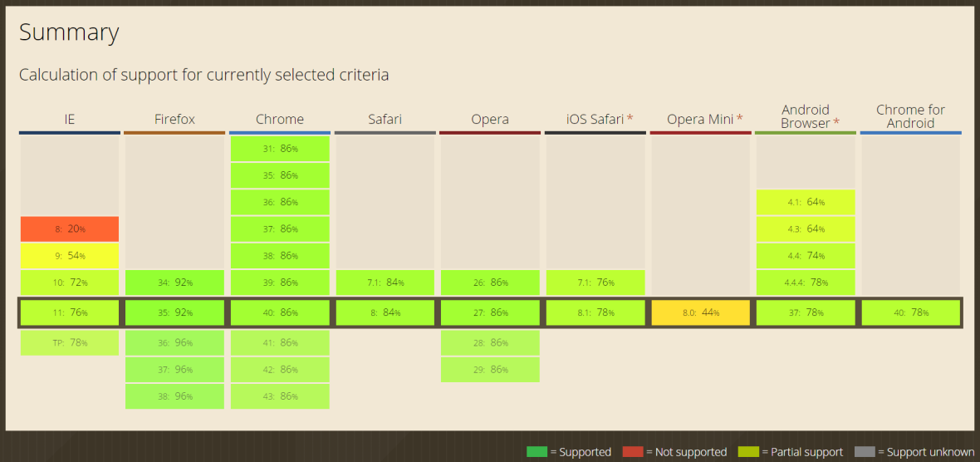The width and height of the screenshot is (980, 462).
Task: Select the Safari 8: 84% cell
Action: point(385,312)
